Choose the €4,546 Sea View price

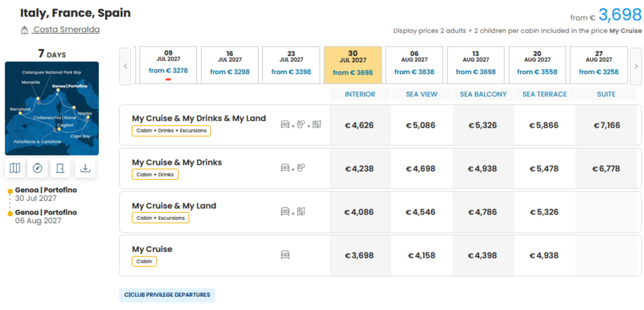421,212
